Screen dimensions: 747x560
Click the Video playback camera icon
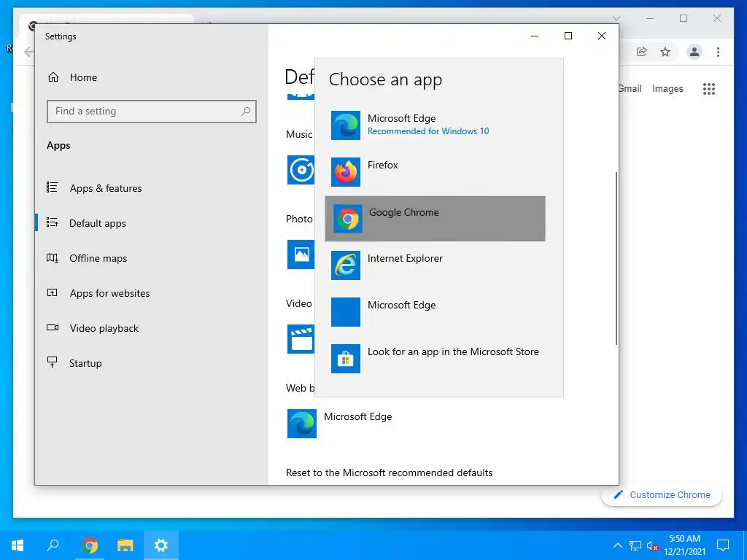pyautogui.click(x=53, y=327)
